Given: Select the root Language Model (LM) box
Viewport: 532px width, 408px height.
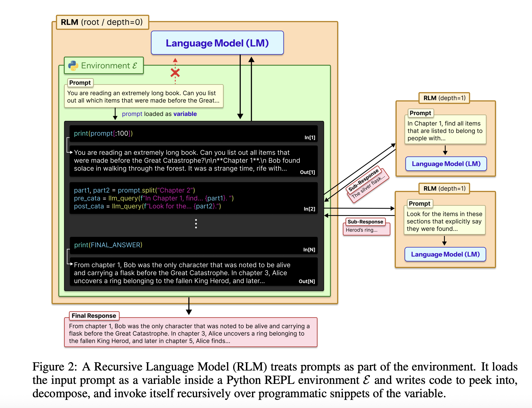Looking at the screenshot, I should point(217,43).
